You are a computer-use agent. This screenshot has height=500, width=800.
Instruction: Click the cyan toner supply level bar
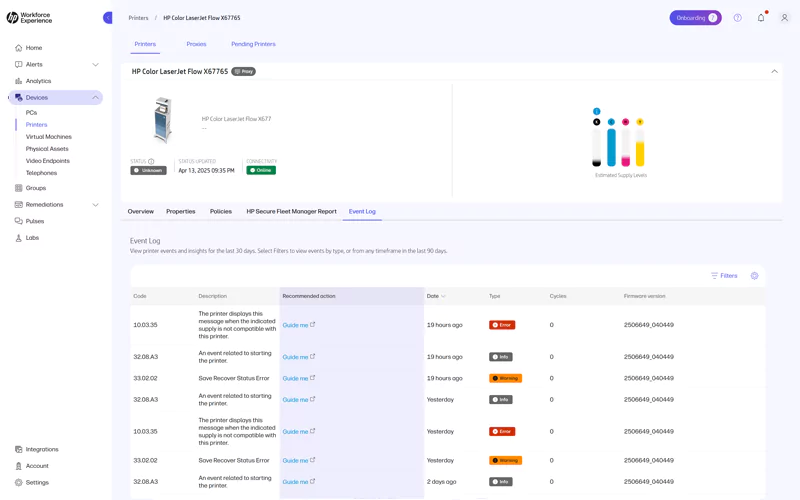coord(611,147)
